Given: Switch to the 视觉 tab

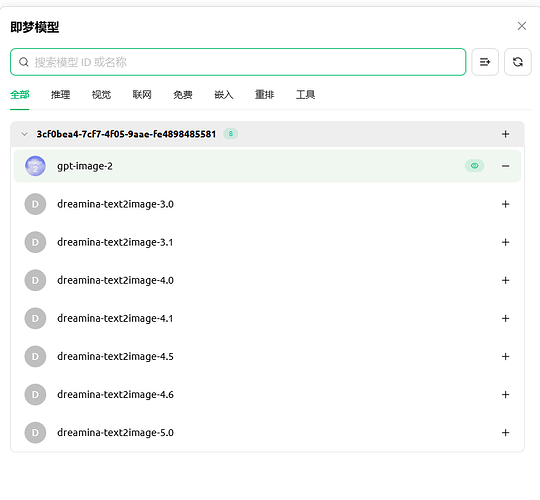Looking at the screenshot, I should [x=101, y=94].
